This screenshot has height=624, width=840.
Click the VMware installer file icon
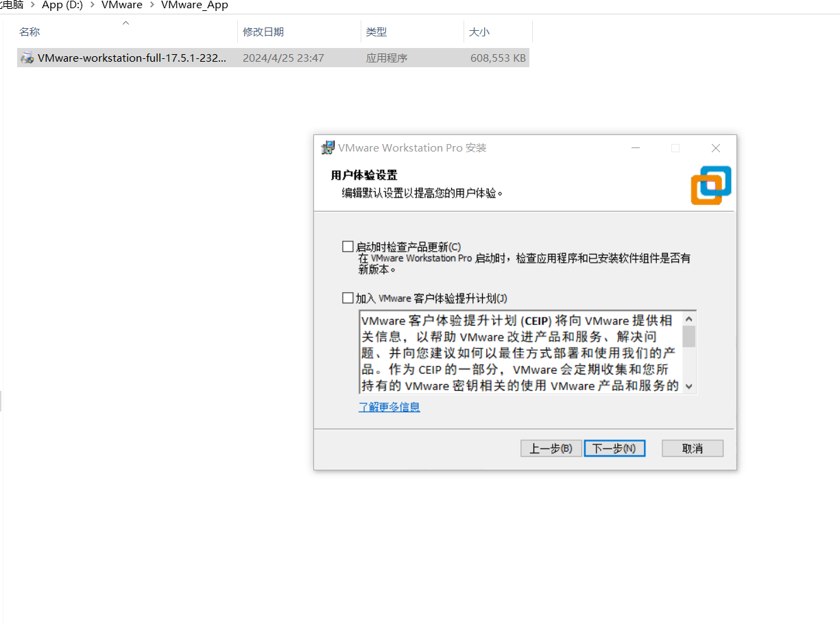click(27, 58)
